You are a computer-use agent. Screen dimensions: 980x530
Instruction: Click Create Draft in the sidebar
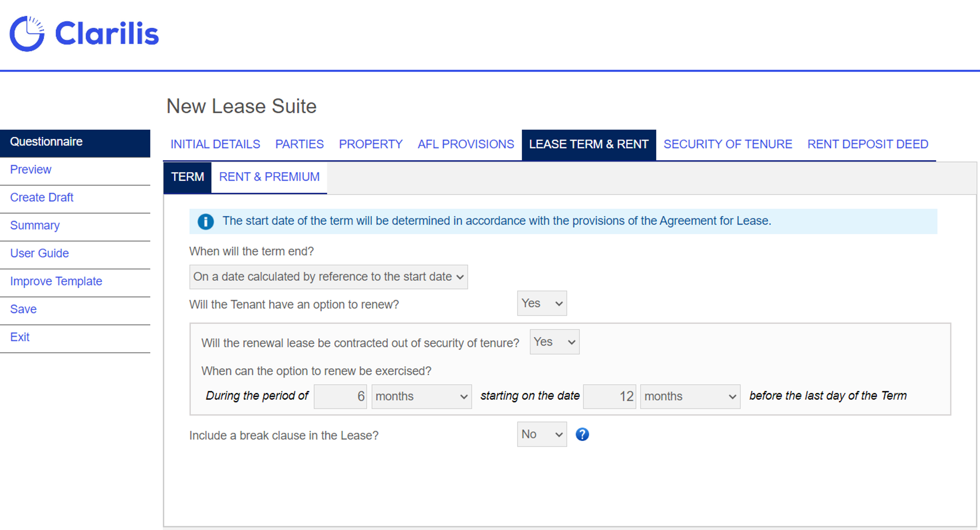(x=41, y=197)
